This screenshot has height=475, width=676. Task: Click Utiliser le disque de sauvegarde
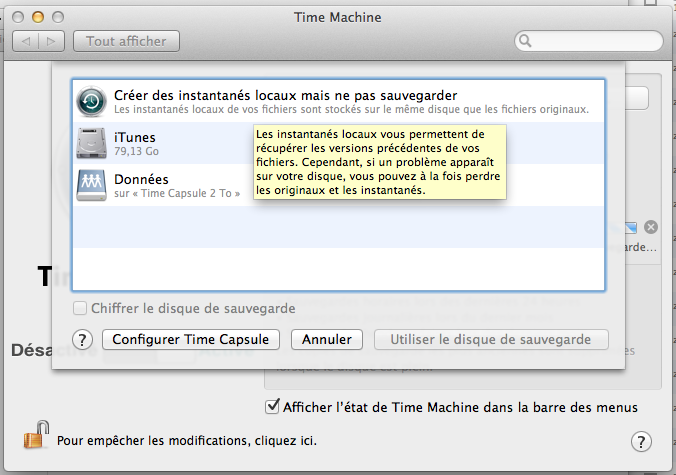[x=491, y=340]
